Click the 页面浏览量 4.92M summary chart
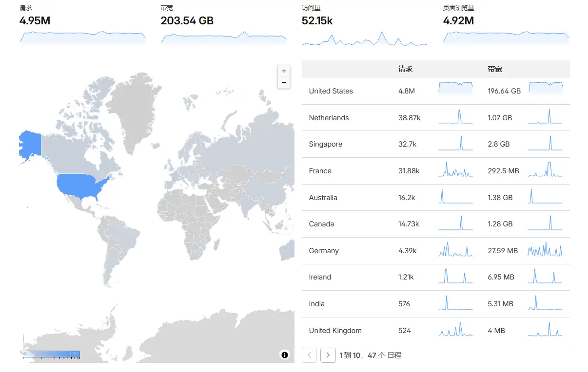This screenshot has width=588, height=372. click(506, 37)
